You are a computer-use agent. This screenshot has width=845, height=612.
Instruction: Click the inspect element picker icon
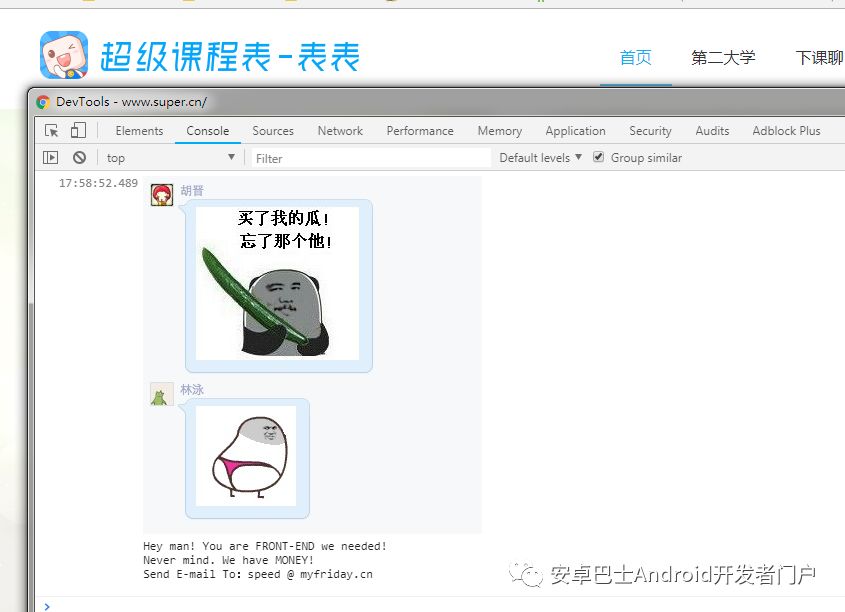coord(52,130)
